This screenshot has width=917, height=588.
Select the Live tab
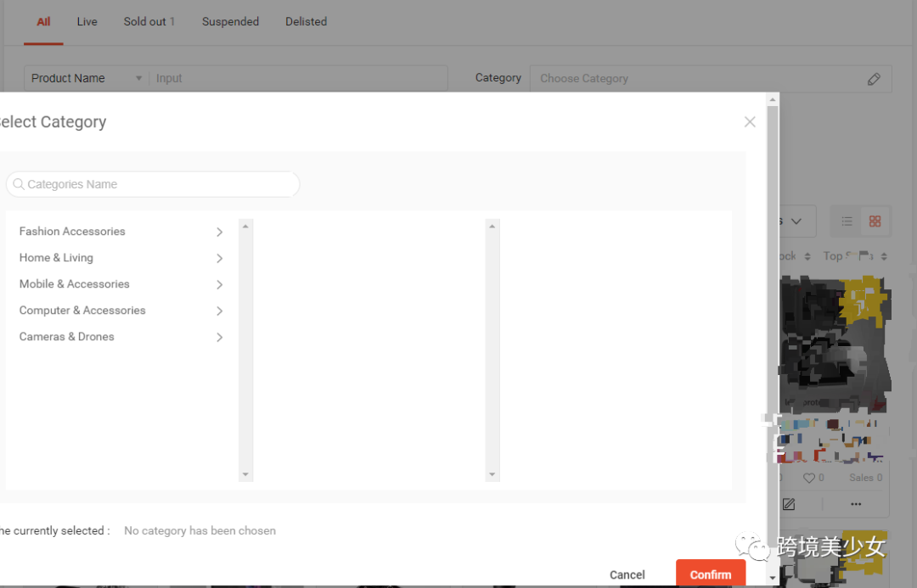(x=87, y=21)
